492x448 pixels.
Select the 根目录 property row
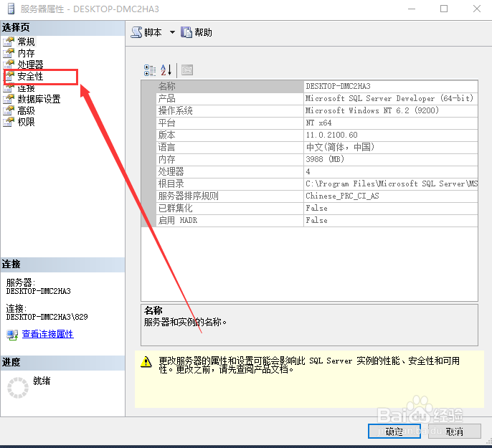(x=317, y=184)
